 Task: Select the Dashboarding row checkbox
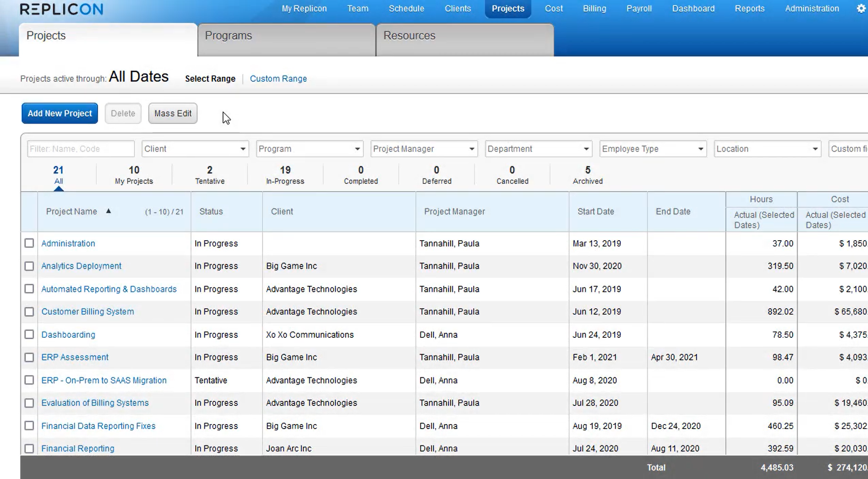click(x=29, y=335)
